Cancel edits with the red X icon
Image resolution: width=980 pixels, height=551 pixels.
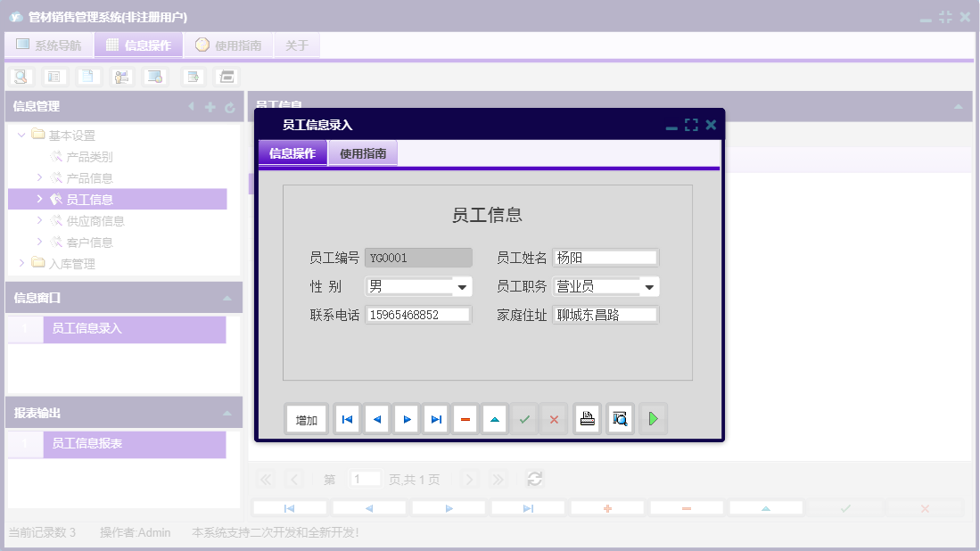pyautogui.click(x=554, y=418)
